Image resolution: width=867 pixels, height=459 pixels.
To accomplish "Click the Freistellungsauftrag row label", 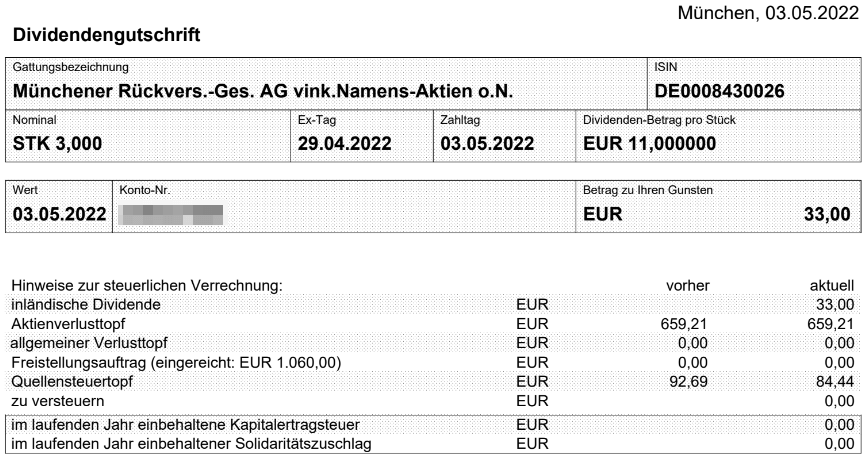I will pos(176,363).
